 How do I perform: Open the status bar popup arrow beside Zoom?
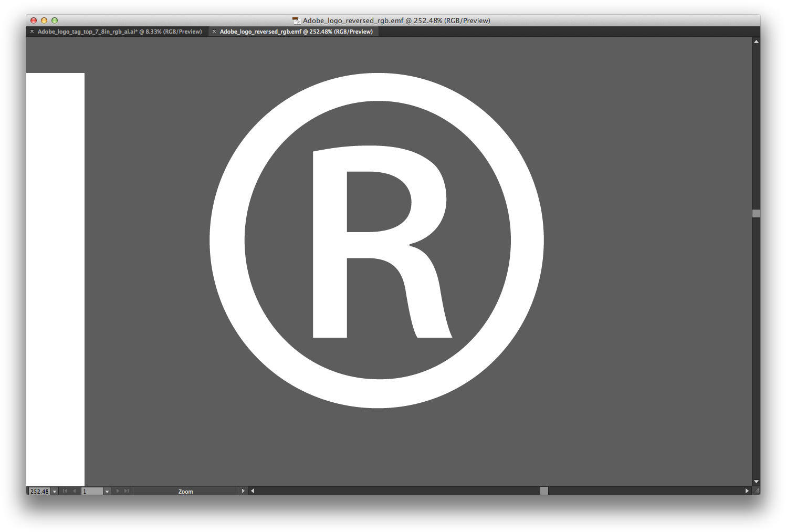coord(243,491)
